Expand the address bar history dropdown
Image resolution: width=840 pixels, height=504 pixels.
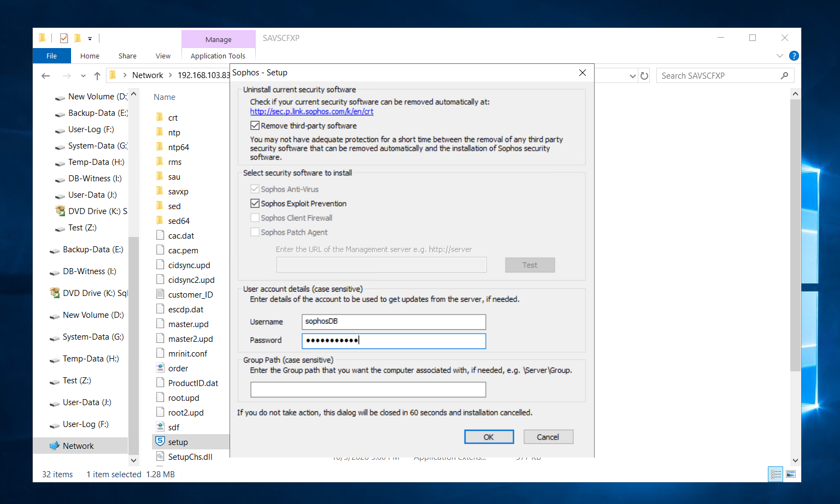(632, 76)
